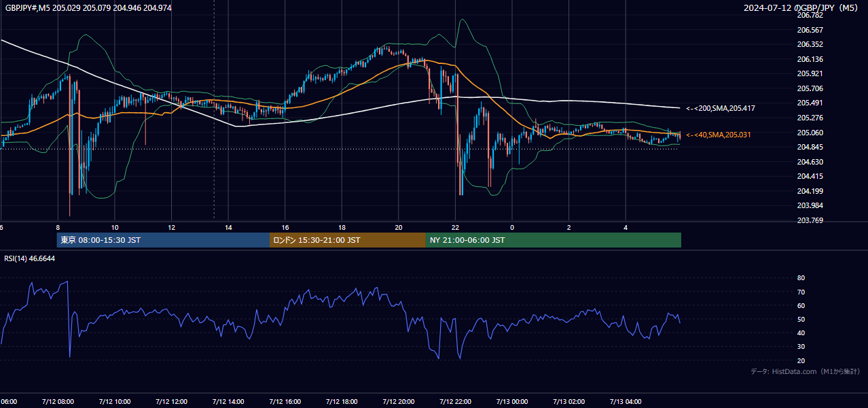This screenshot has width=868, height=408.
Task: Click the RSI 20 level label
Action: (801, 360)
